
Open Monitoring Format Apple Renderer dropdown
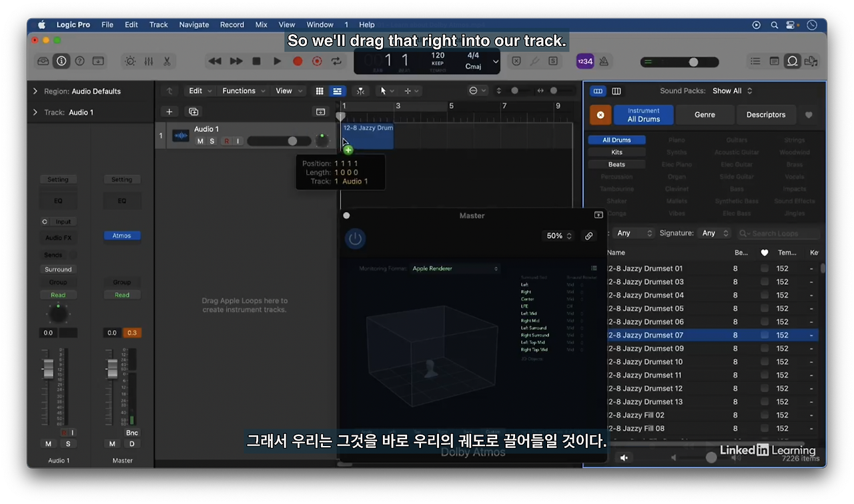click(455, 269)
